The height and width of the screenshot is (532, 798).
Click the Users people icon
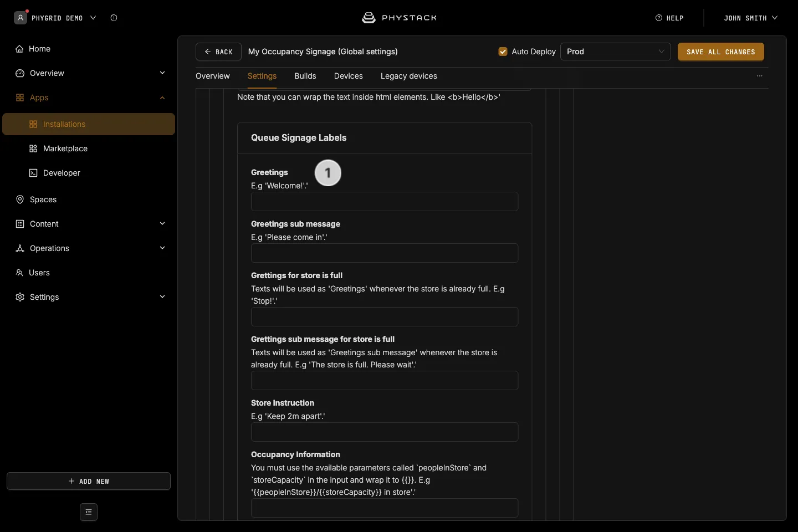coord(19,273)
